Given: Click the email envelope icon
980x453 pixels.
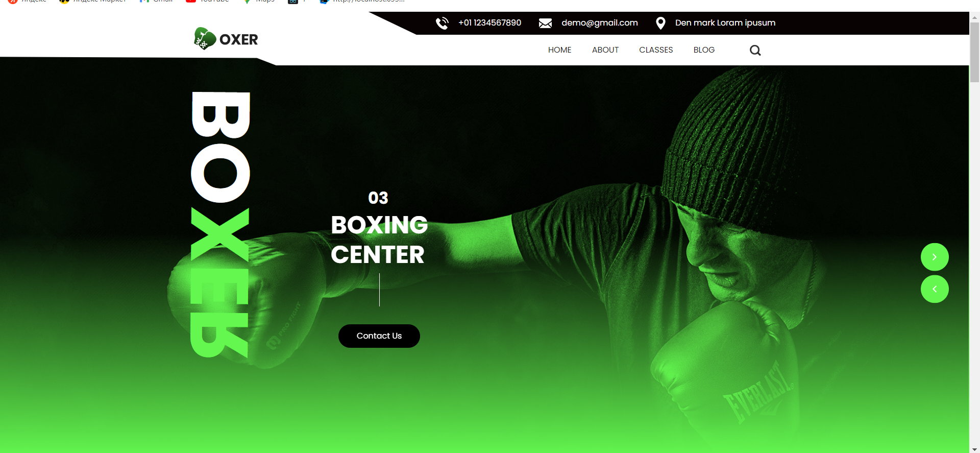Looking at the screenshot, I should coord(545,23).
